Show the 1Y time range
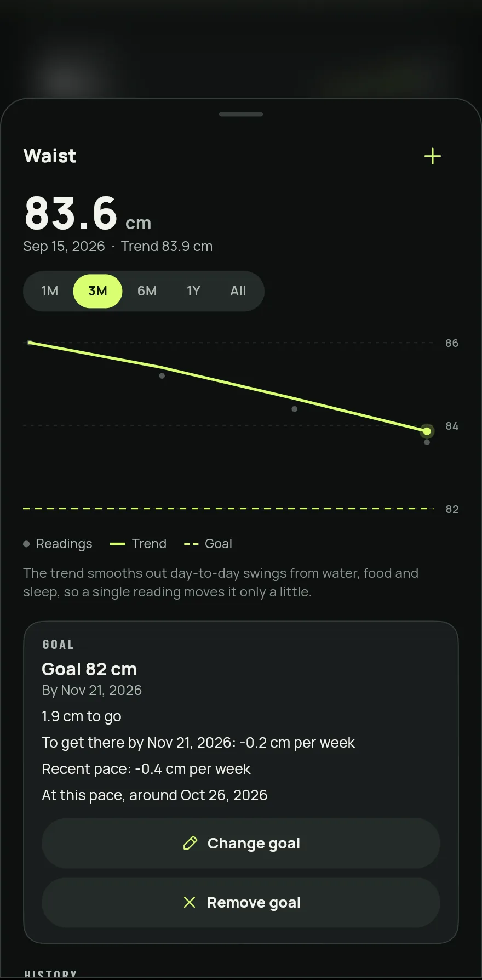This screenshot has height=980, width=482. pyautogui.click(x=193, y=291)
